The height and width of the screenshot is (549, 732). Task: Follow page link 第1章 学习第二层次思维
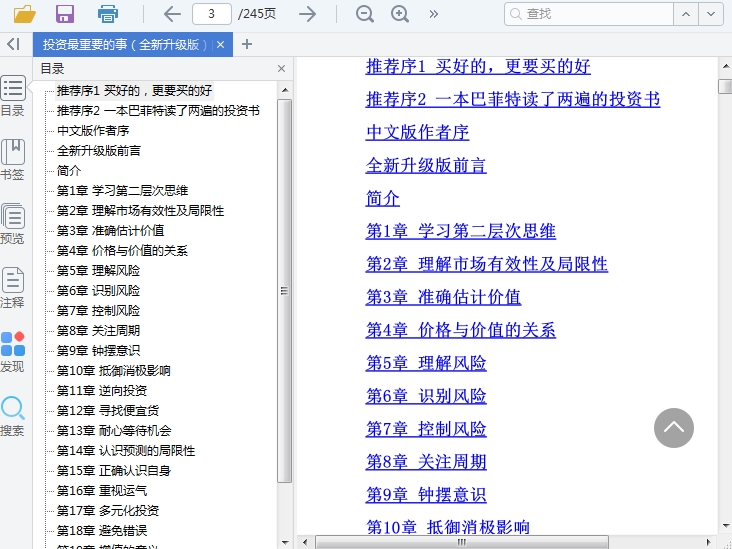[x=461, y=231]
